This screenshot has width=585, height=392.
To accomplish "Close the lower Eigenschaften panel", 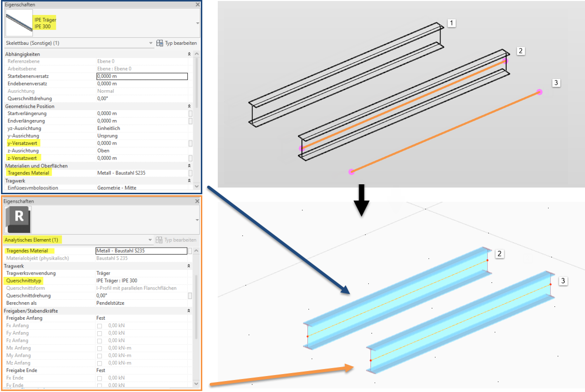I will (x=197, y=201).
